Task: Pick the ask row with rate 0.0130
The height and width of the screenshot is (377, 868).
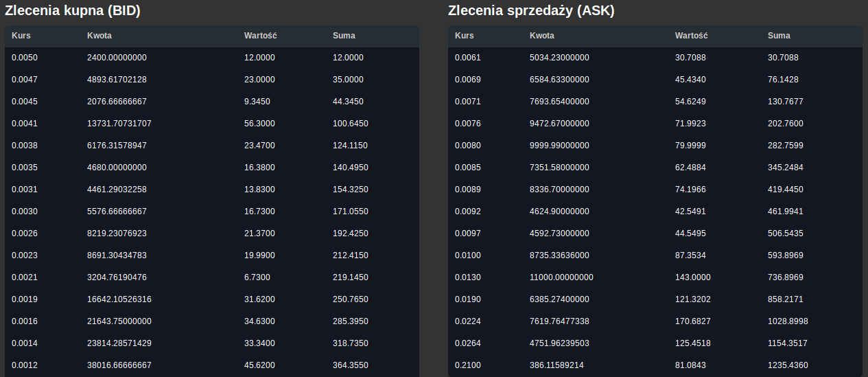Action: (x=655, y=277)
